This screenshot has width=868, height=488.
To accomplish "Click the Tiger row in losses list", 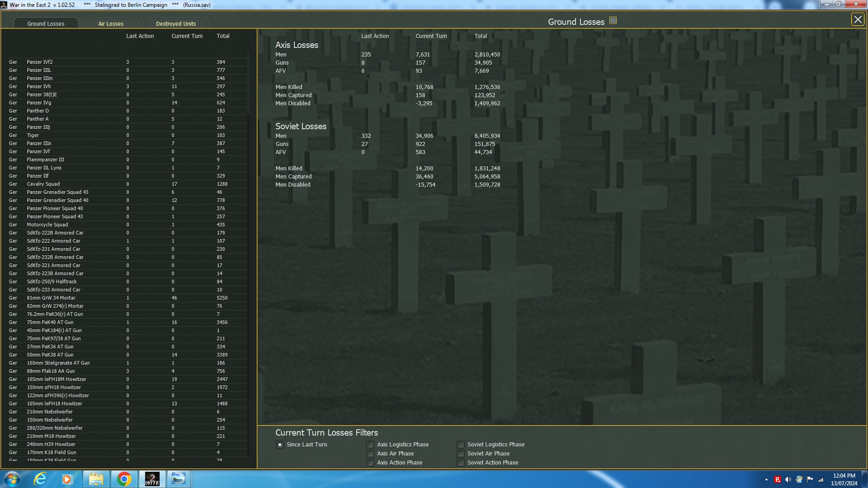I will pos(33,135).
